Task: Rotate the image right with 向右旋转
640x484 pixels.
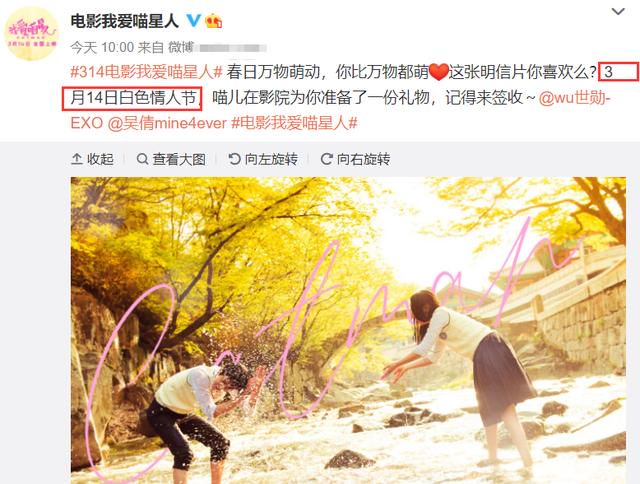Action: pyautogui.click(x=356, y=159)
